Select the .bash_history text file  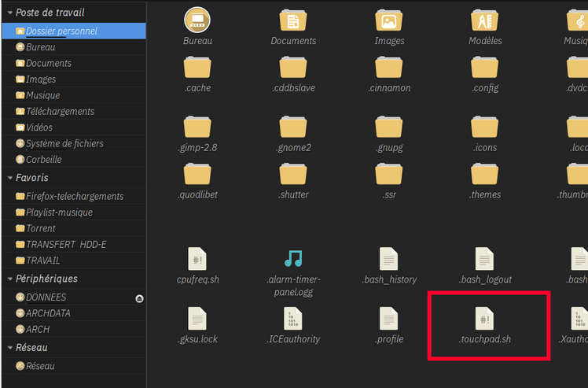click(389, 258)
